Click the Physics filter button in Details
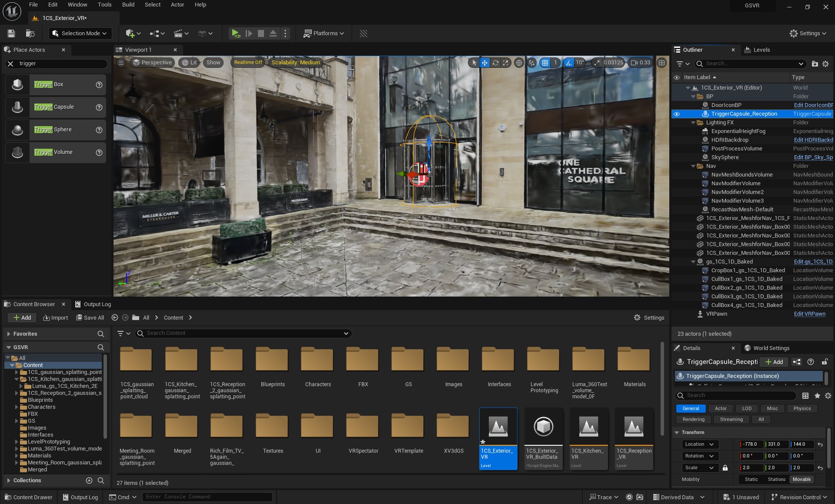Screen dimensions: 835x504 pyautogui.click(x=802, y=409)
